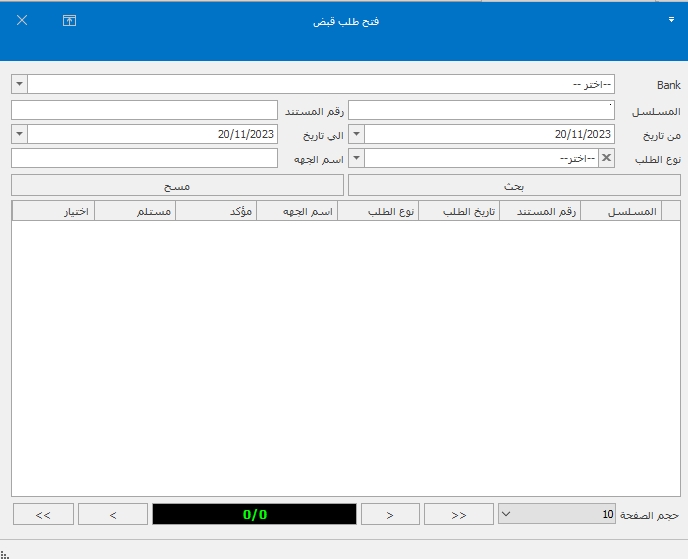This screenshot has height=559, width=688.
Task: Click the X clear icon in request type field
Action: (x=606, y=158)
